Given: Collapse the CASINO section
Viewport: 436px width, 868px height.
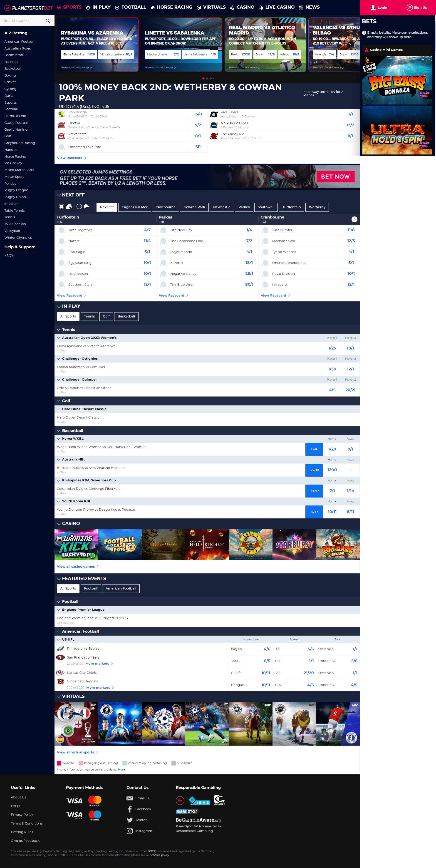Looking at the screenshot, I should (x=59, y=524).
